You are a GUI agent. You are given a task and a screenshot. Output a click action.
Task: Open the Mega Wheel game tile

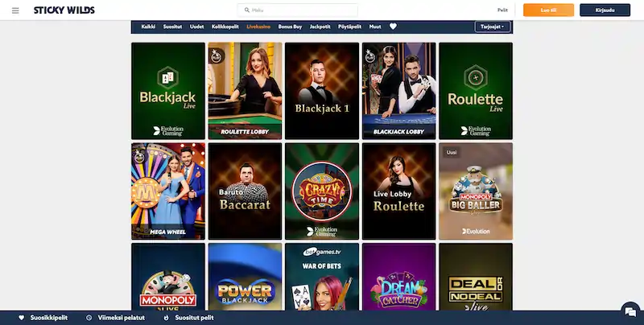point(168,191)
